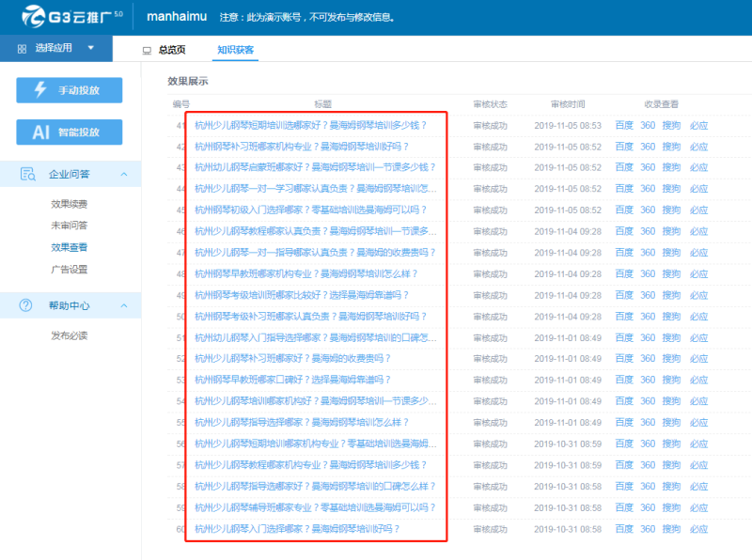Image resolution: width=752 pixels, height=560 pixels.
Task: Click 审核成功 status in row 53
Action: (490, 381)
